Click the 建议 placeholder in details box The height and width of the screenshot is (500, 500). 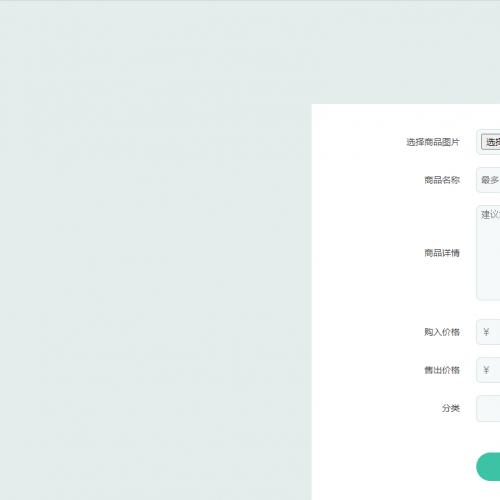point(490,214)
